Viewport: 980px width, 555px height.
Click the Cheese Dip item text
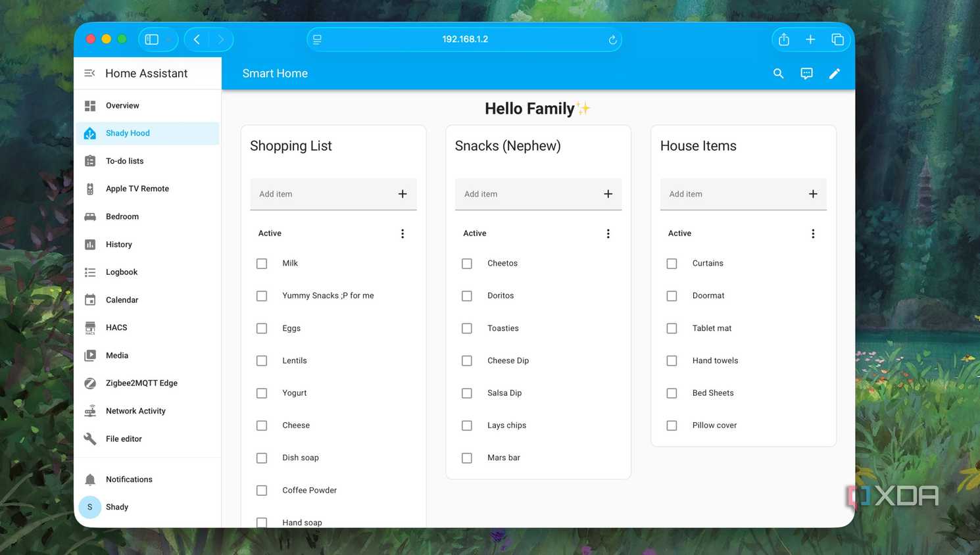tap(508, 360)
